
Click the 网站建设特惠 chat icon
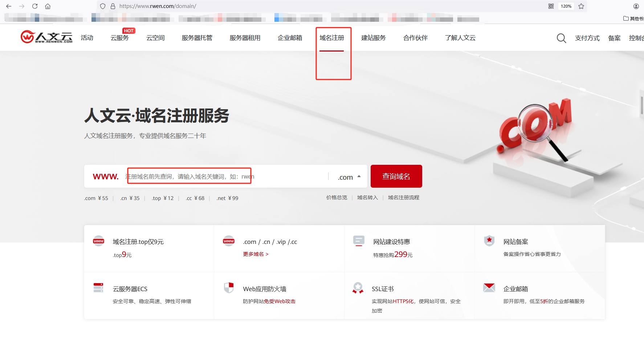(359, 241)
